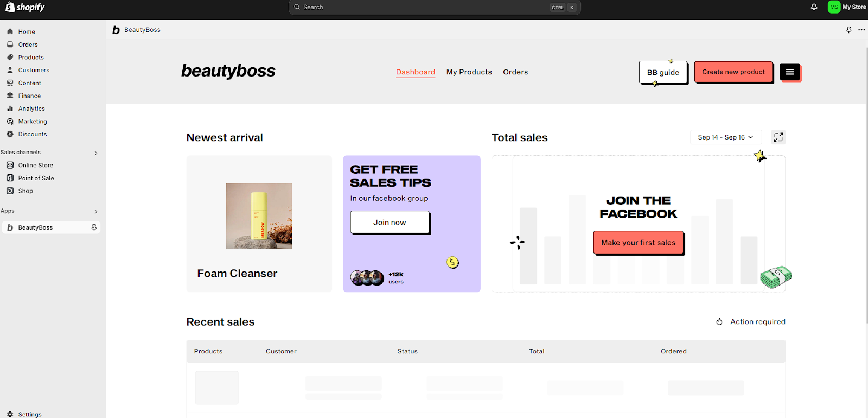This screenshot has width=868, height=418.
Task: Click the Marketing target icon
Action: coord(10,122)
